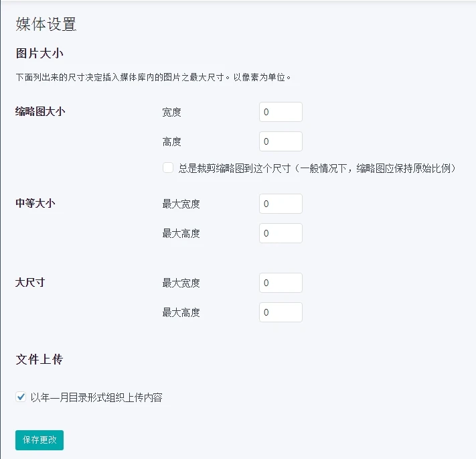Image resolution: width=476 pixels, height=459 pixels.
Task: Click the 最大高度 label in 中等大小 row
Action: [181, 234]
